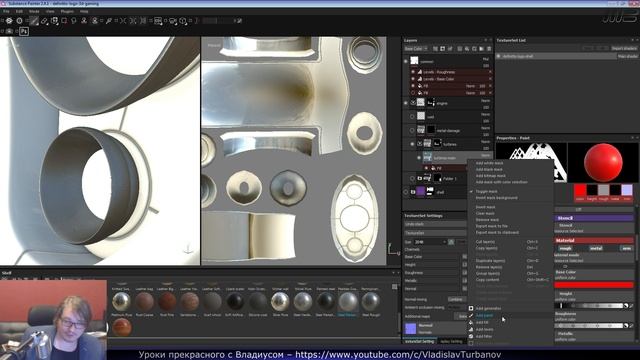Toggle visibility of 'Levels - Base Color' effect
Screen dimensions: 640x360
(x=413, y=79)
